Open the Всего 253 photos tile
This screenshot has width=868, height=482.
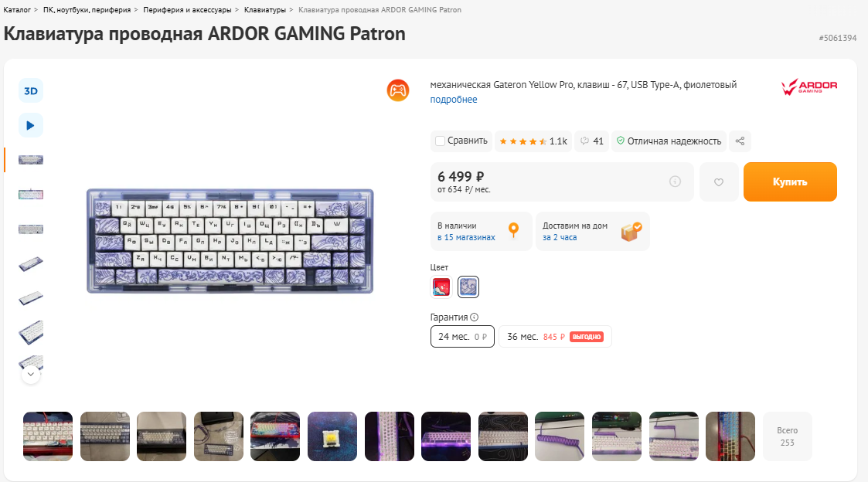coord(787,436)
